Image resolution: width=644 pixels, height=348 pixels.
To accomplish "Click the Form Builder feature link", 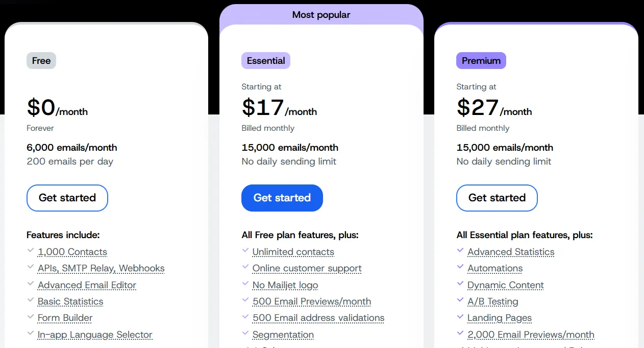I will click(x=65, y=318).
